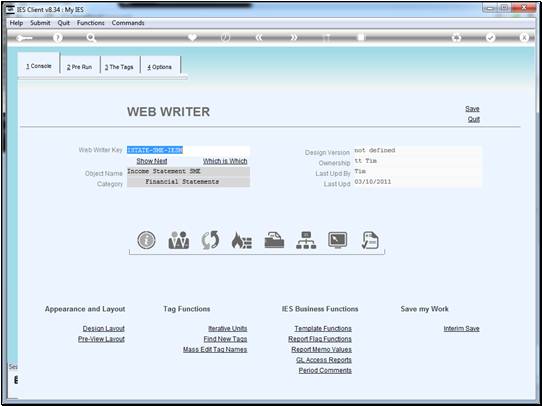Click the key icon in toolbar
The height and width of the screenshot is (406, 542).
point(24,38)
